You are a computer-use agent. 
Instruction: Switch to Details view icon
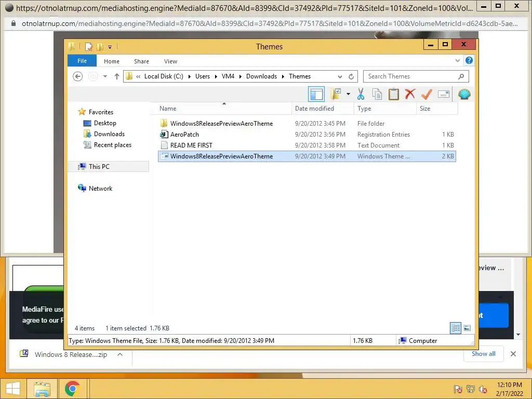455,328
